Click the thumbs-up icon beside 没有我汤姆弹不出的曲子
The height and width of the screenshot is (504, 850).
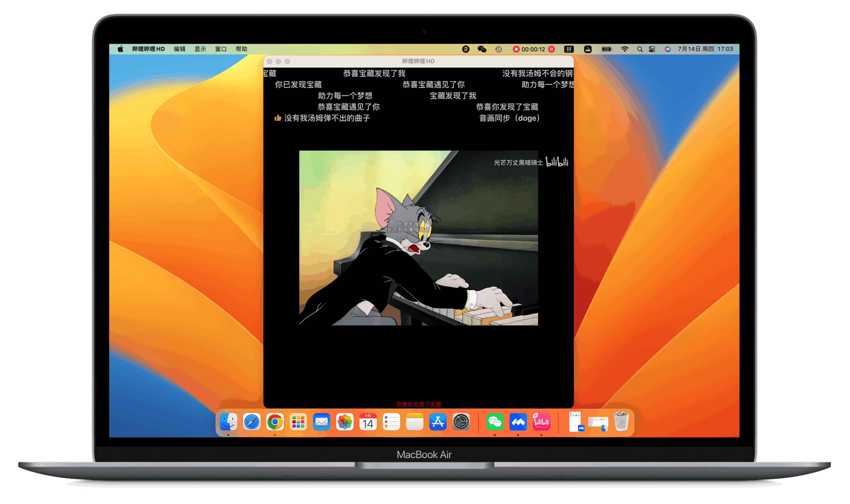pyautogui.click(x=278, y=118)
